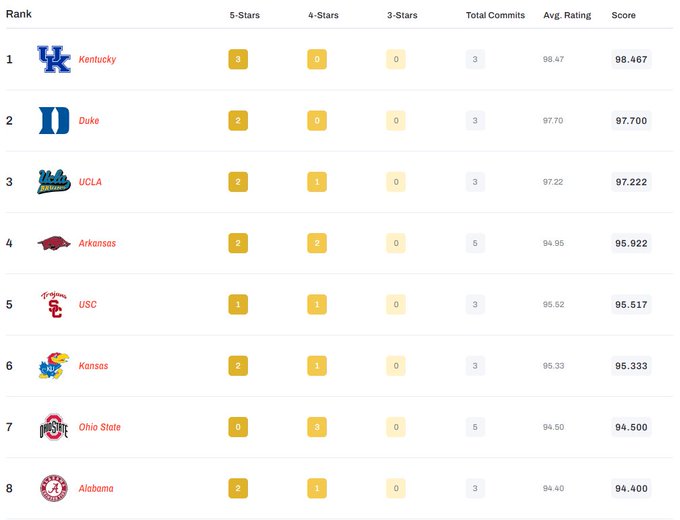The width and height of the screenshot is (680, 520).
Task: Click Duke's 5-star count badge
Action: tap(238, 121)
